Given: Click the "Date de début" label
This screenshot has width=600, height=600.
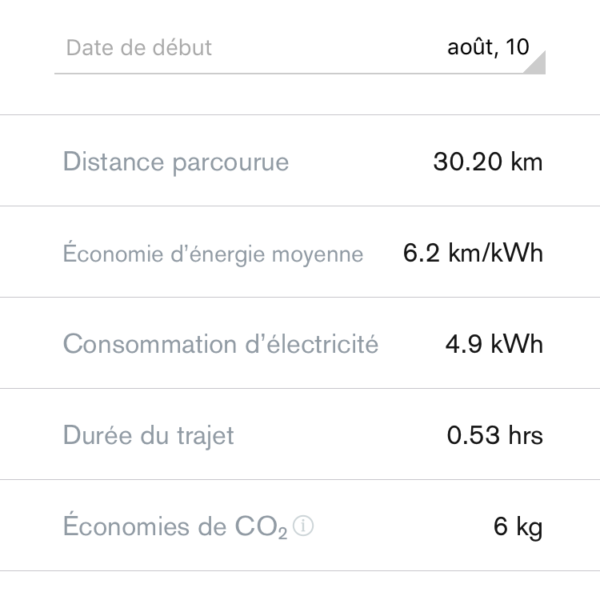Looking at the screenshot, I should click(139, 48).
